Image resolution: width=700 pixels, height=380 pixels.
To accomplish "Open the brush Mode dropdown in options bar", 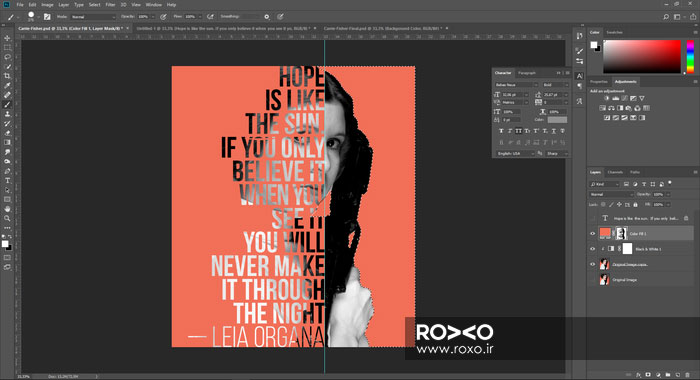I will coord(92,17).
